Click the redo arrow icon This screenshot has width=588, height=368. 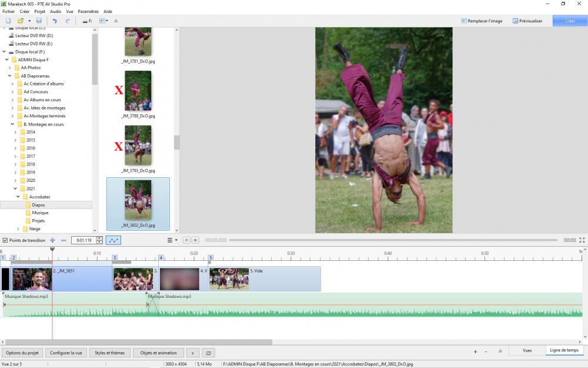pos(68,21)
